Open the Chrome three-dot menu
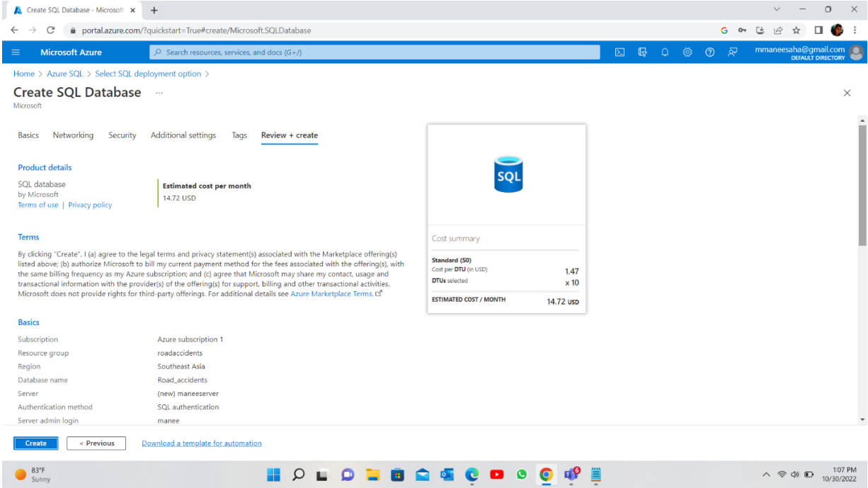The width and height of the screenshot is (868, 488). 855,30
